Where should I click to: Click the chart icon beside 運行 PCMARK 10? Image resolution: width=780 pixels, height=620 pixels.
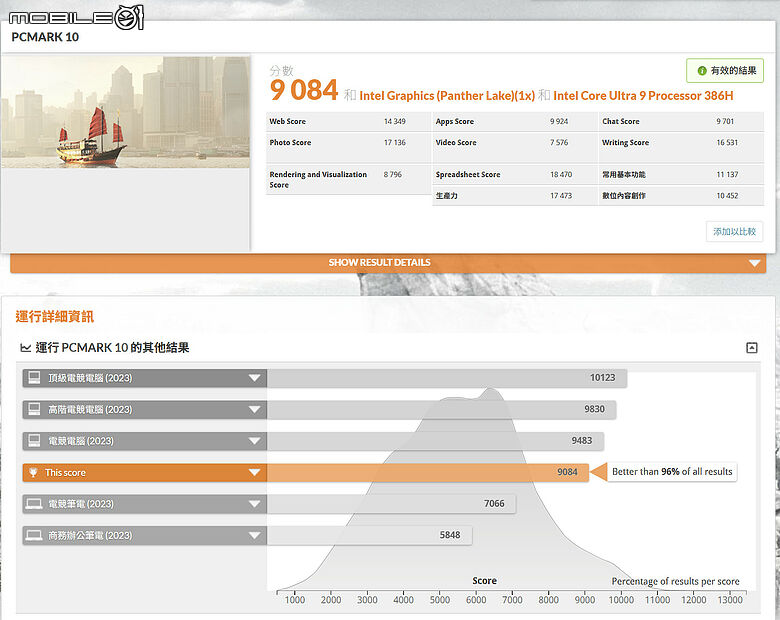click(x=25, y=348)
